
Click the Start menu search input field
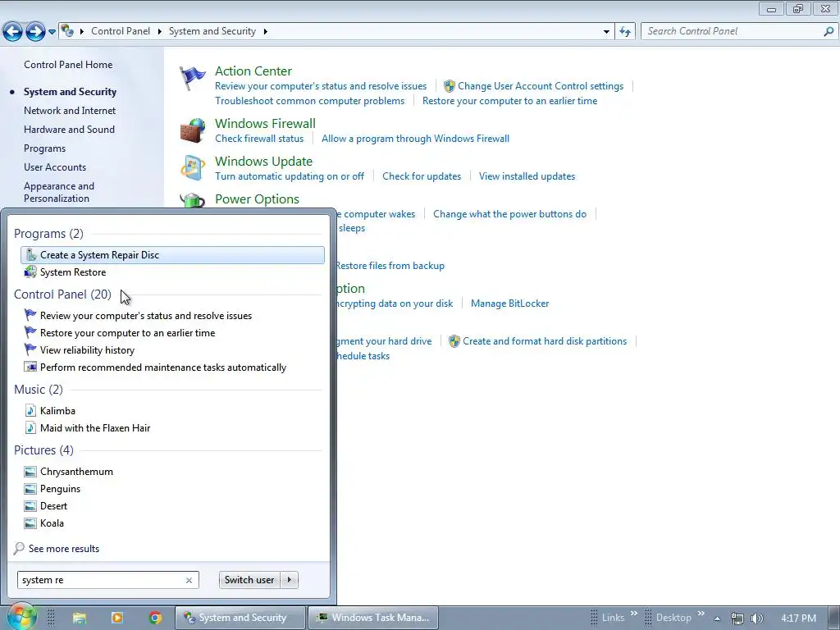pyautogui.click(x=101, y=580)
